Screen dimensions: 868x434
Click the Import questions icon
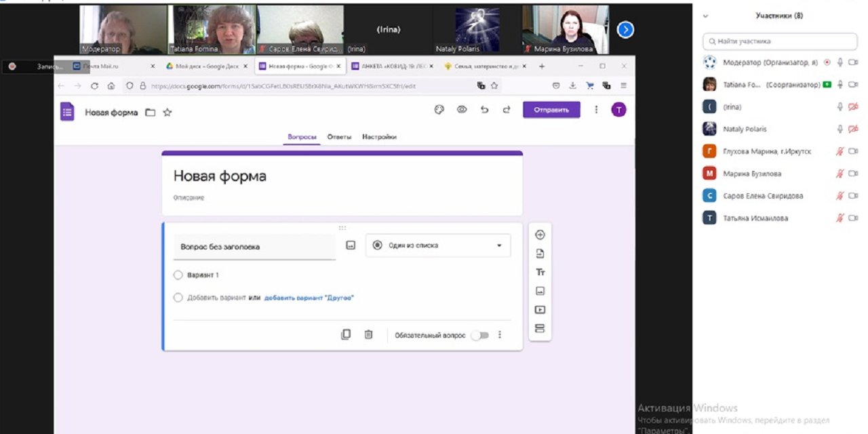tap(540, 254)
